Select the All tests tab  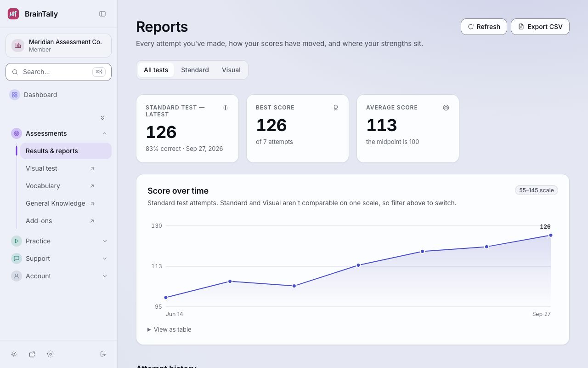(156, 70)
